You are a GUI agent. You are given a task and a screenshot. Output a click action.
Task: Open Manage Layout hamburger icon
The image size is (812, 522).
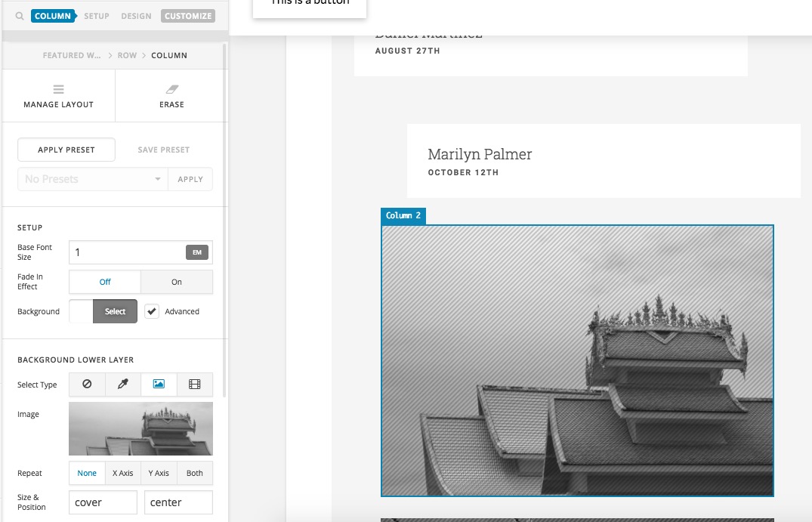click(58, 89)
